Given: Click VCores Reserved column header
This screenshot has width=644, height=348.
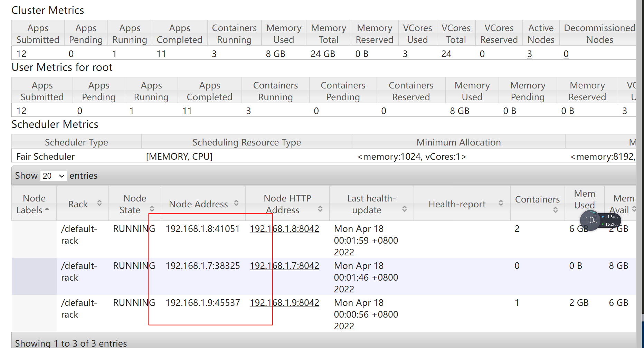Looking at the screenshot, I should coord(499,34).
